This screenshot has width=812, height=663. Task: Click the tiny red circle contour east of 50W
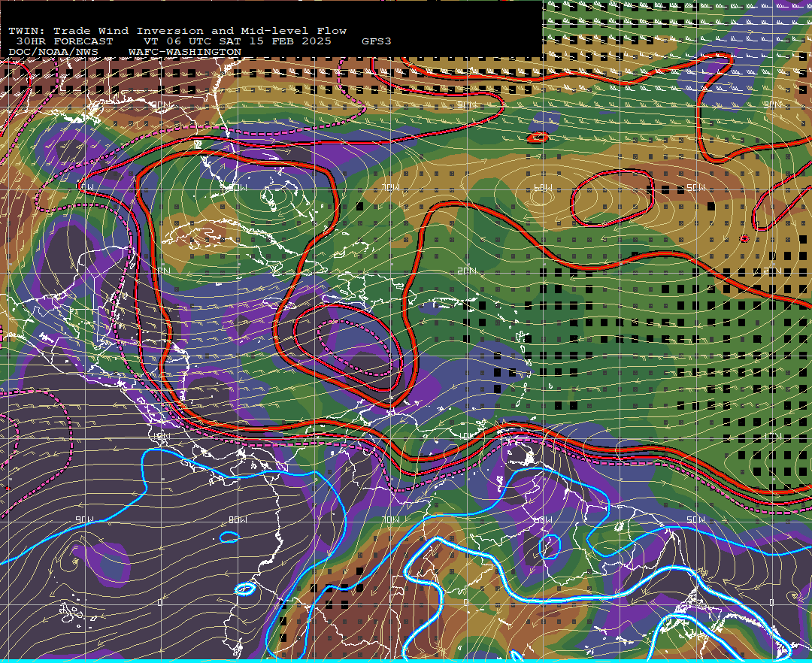744,238
